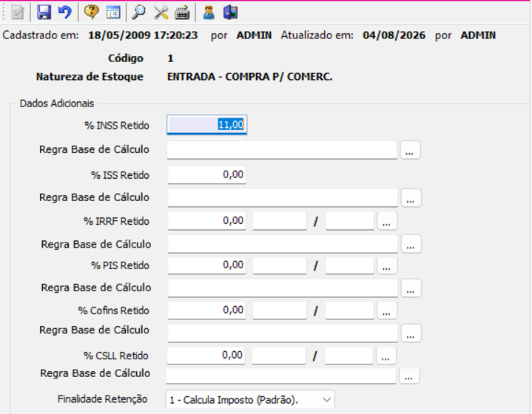This screenshot has width=532, height=414.
Task: Undo changes with blue arrow icon
Action: [x=64, y=13]
